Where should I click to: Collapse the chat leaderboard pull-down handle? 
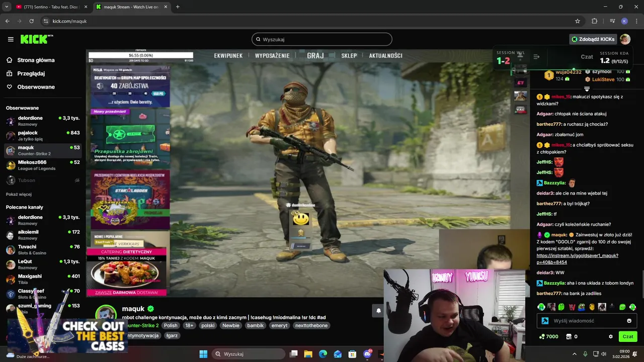(587, 89)
